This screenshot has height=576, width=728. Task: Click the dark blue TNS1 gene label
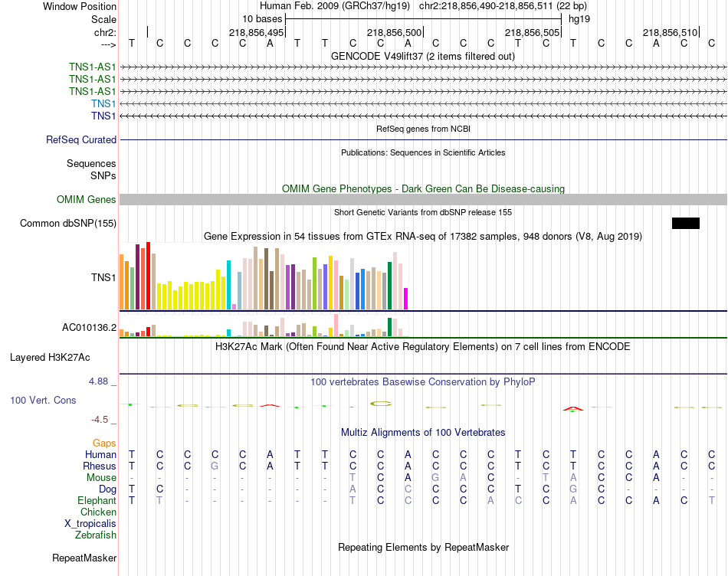(103, 116)
